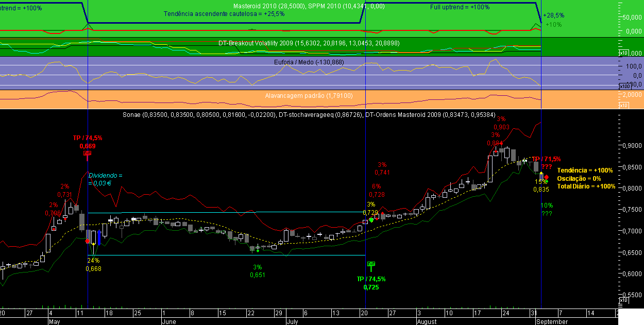Select the DT-Breakout Volatility 2009 title

coord(309,43)
